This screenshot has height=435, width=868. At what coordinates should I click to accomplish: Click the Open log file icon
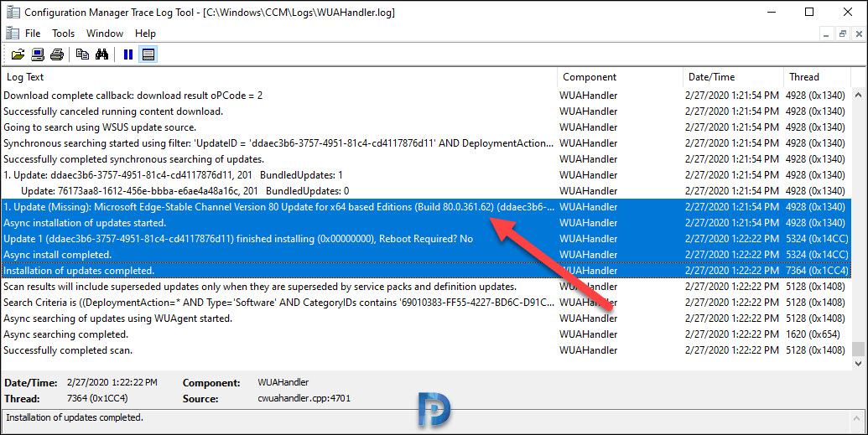18,54
